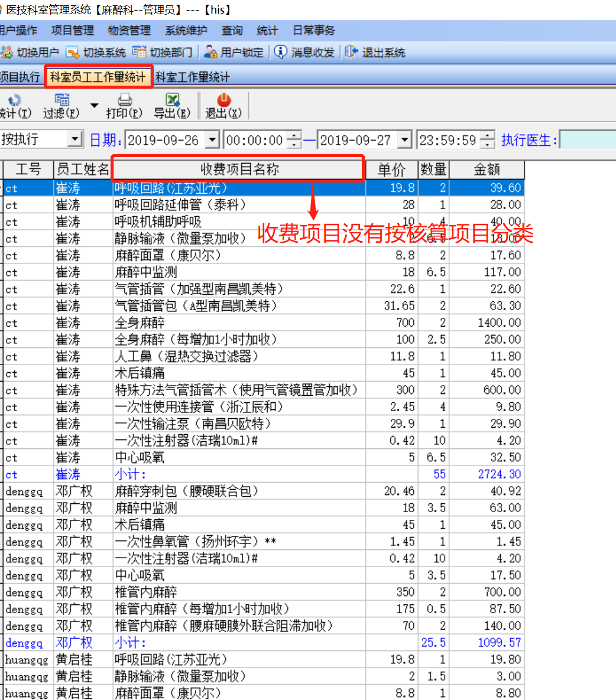Click the 打印(P) printer icon
Viewport: 616px width, 700px height.
[x=125, y=100]
